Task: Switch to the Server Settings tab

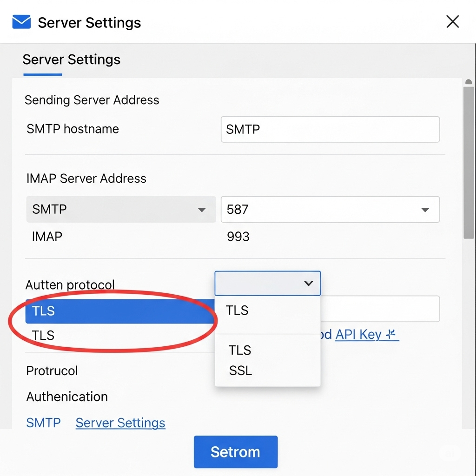Action: point(71,60)
